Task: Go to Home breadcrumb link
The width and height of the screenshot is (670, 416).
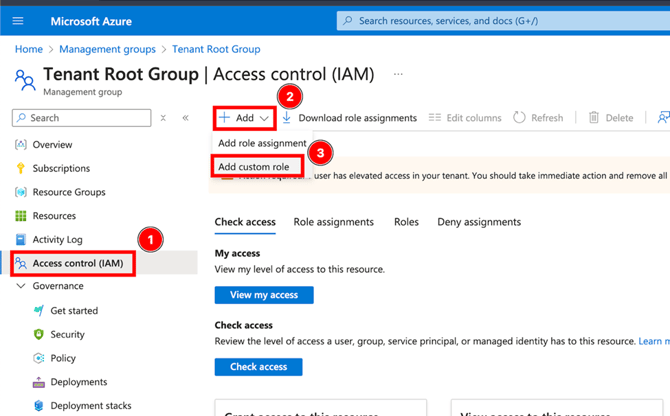Action: (28, 49)
